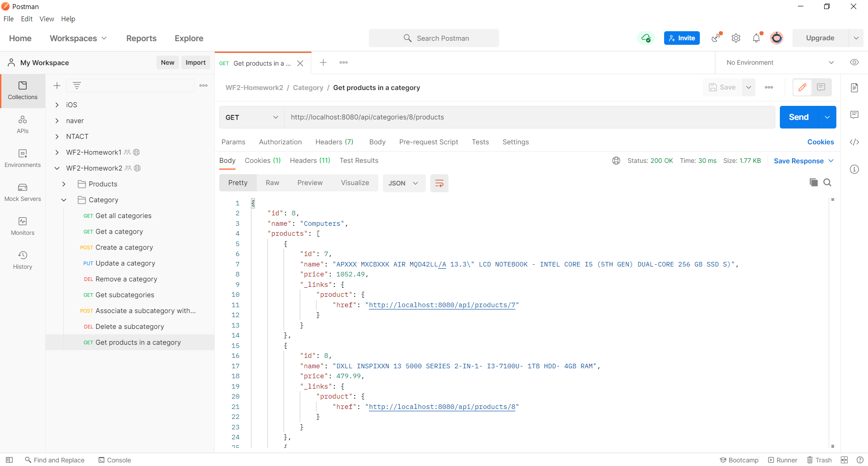868x466 pixels.
Task: Open the View menu
Action: point(47,19)
